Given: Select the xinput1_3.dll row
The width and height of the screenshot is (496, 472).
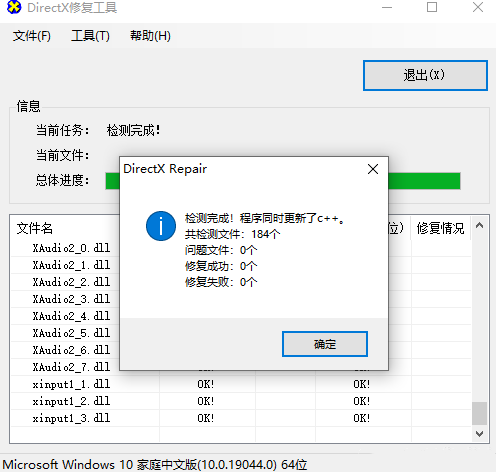Looking at the screenshot, I should pos(241,418).
